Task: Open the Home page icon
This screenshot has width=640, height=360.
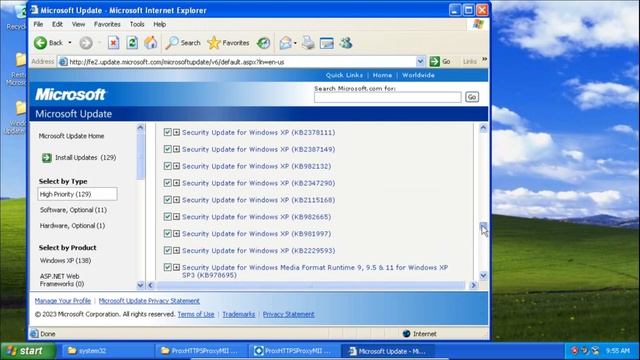Action: pos(151,43)
